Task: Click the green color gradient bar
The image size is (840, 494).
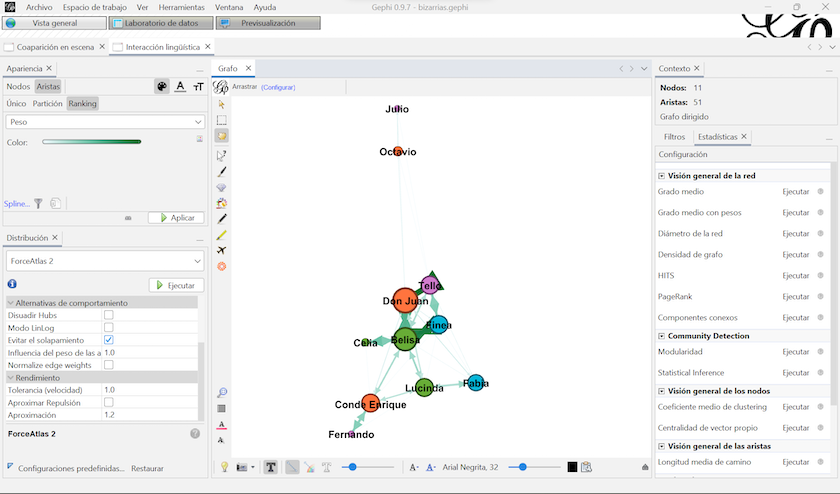Action: [92, 142]
